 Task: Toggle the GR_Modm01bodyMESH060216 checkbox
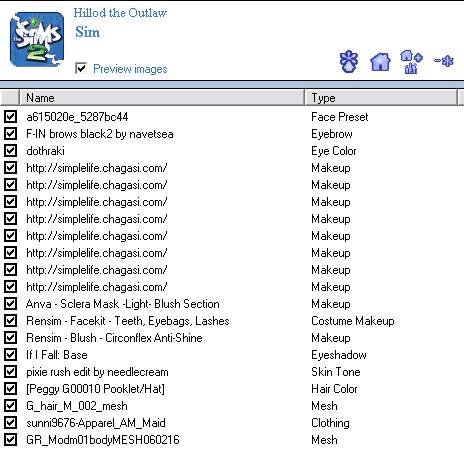(10, 440)
